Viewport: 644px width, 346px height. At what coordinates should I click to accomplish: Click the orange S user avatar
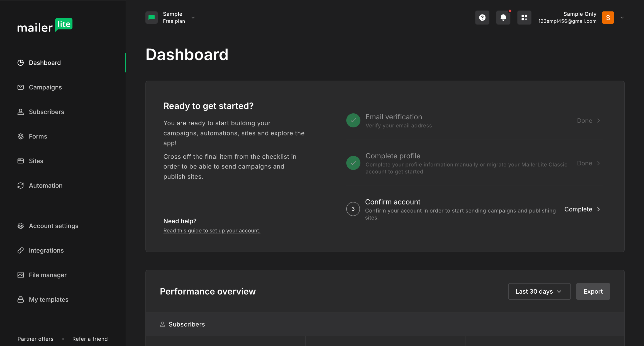click(608, 18)
